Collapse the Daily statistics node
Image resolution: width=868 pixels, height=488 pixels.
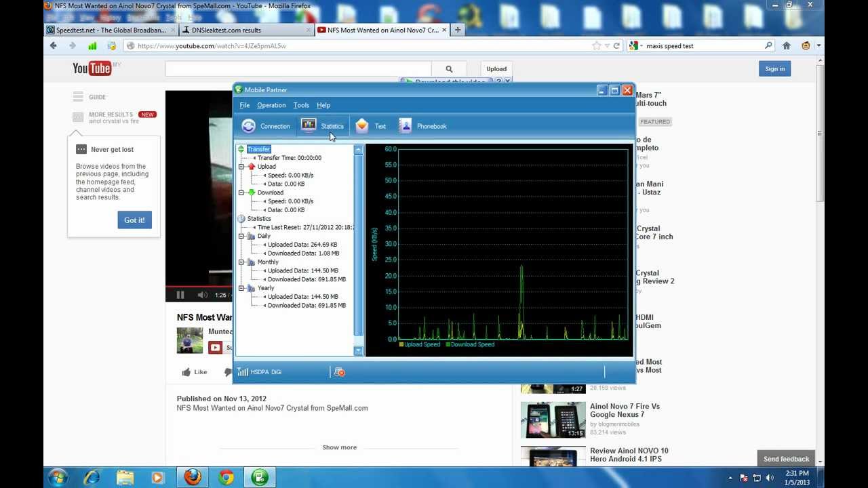[241, 236]
